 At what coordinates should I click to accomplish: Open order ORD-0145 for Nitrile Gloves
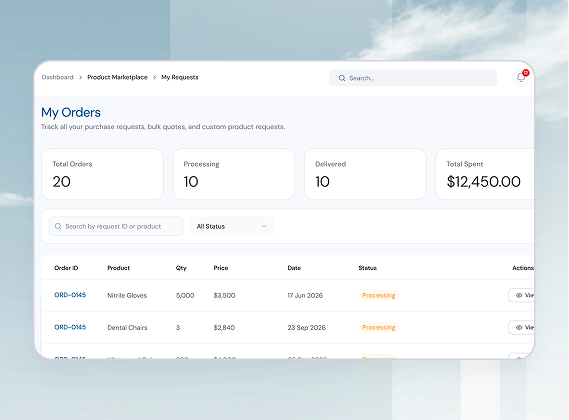click(70, 295)
